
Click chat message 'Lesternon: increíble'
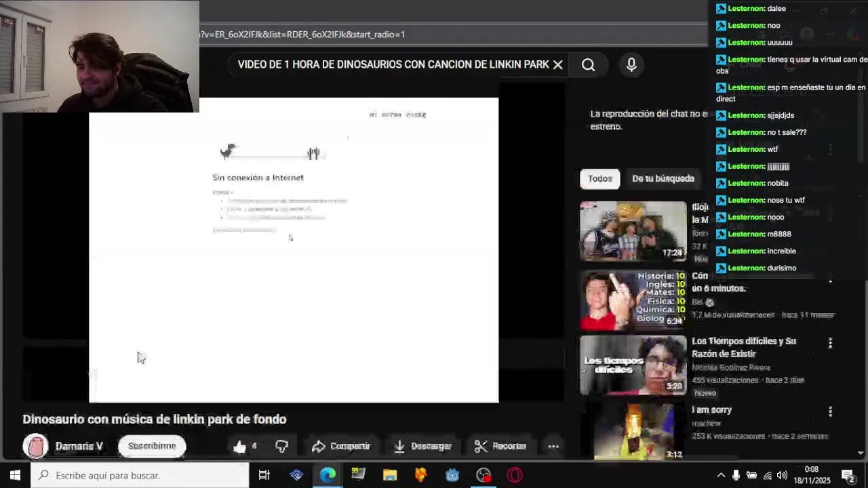(x=756, y=251)
